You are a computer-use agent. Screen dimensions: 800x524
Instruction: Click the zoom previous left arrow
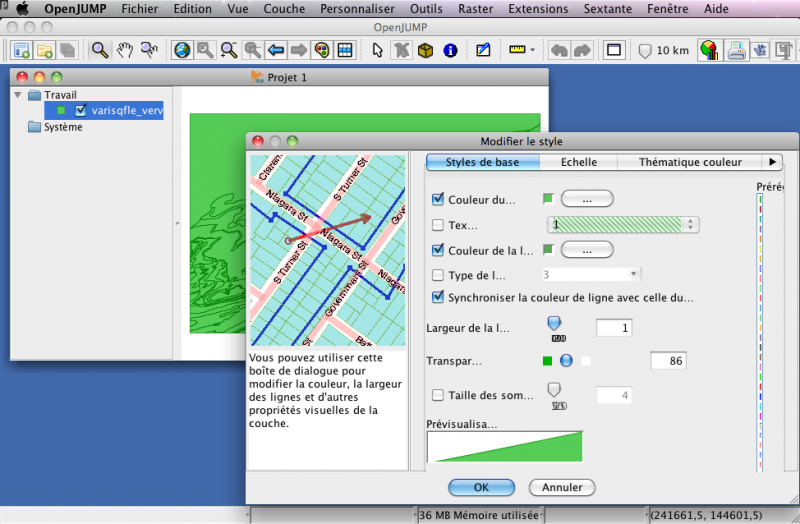coord(275,49)
